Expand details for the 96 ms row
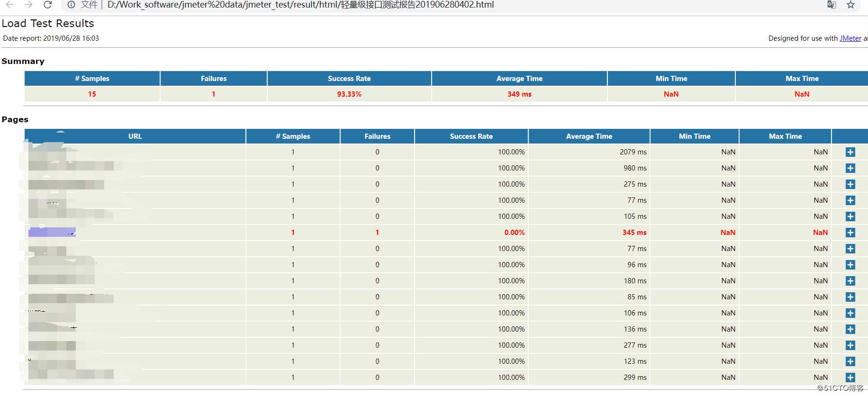This screenshot has height=396, width=868. tap(850, 265)
